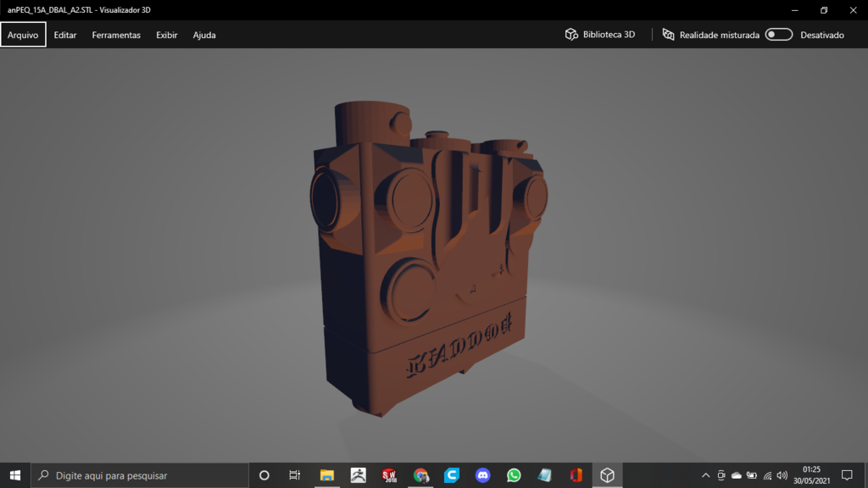Open the Ajuda menu

[x=204, y=35]
